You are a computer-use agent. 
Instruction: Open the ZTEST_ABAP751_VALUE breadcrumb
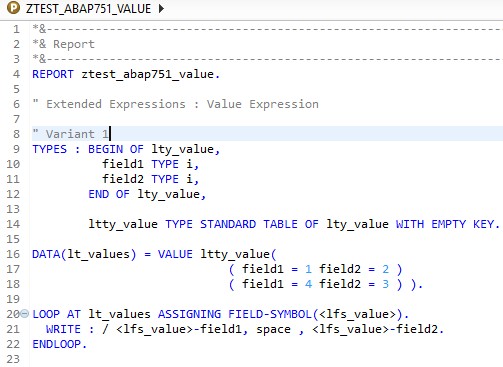point(88,9)
